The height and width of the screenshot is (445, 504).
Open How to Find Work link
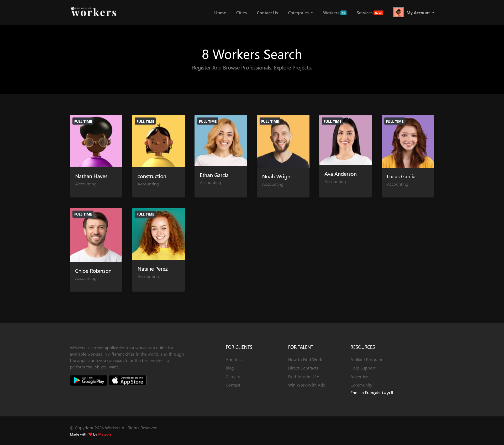(x=305, y=360)
